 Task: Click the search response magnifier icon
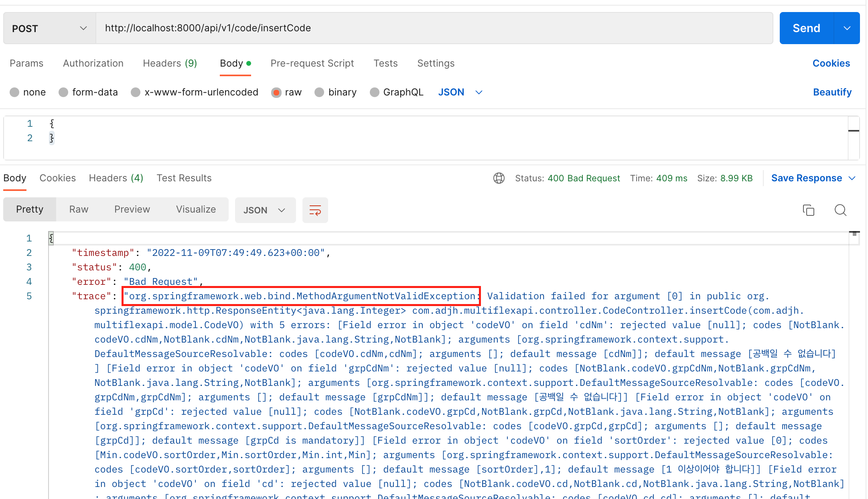click(x=840, y=210)
